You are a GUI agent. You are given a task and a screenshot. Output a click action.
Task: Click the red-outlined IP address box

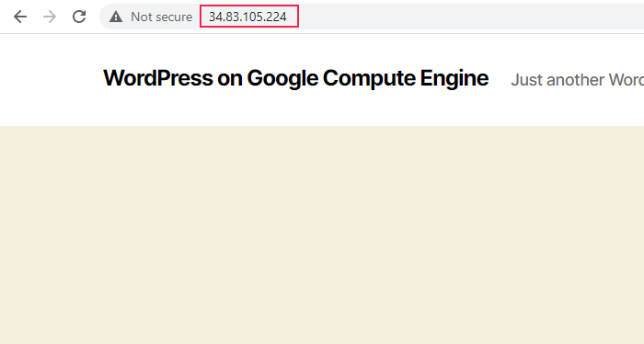[x=249, y=17]
